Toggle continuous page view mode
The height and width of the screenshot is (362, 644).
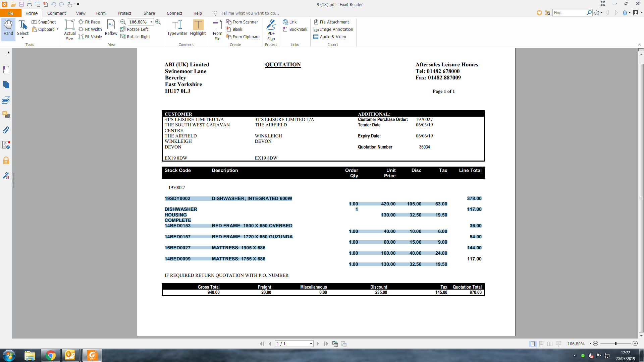click(541, 344)
